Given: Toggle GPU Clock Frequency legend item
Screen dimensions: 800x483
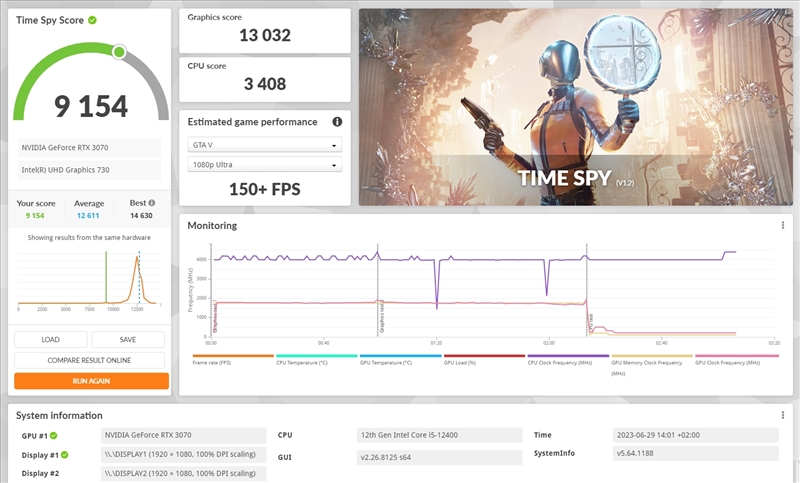Looking at the screenshot, I should click(737, 360).
